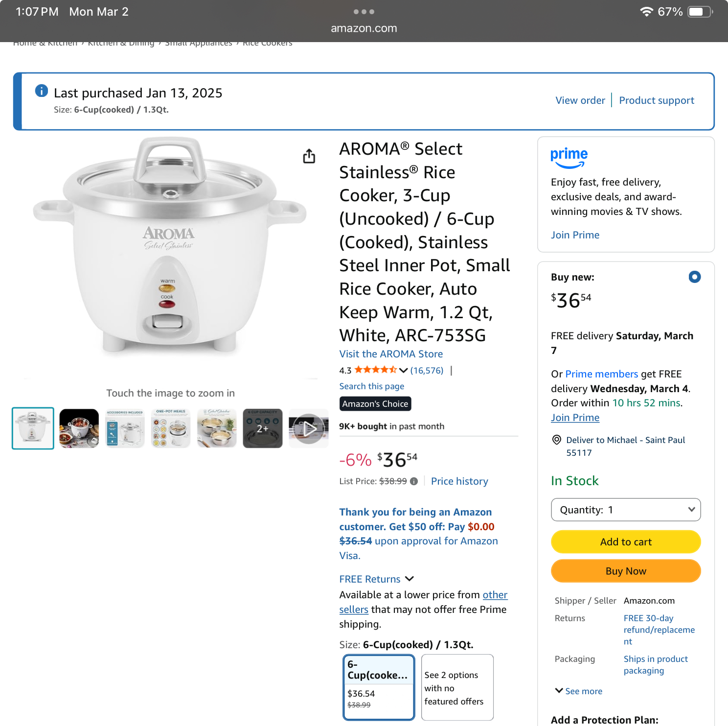Image resolution: width=728 pixels, height=726 pixels.
Task: Choose See 2 options size box
Action: (457, 687)
